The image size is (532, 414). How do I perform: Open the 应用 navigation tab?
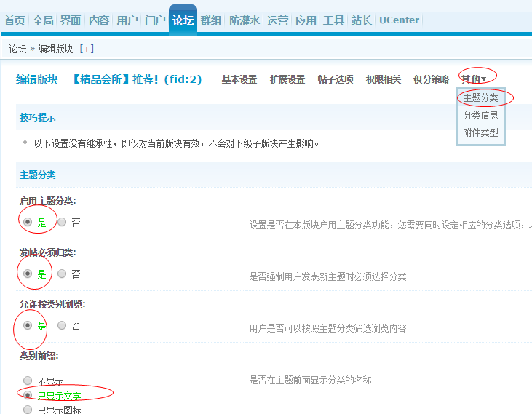click(x=306, y=20)
